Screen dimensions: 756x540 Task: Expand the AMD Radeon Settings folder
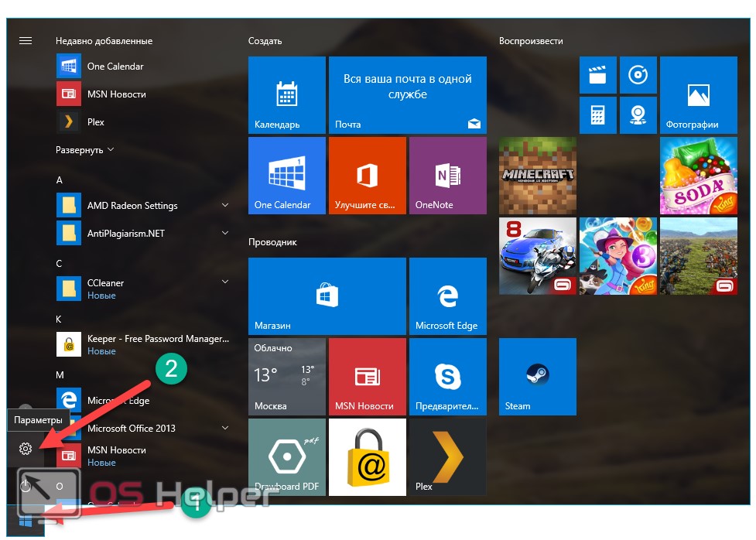(225, 205)
